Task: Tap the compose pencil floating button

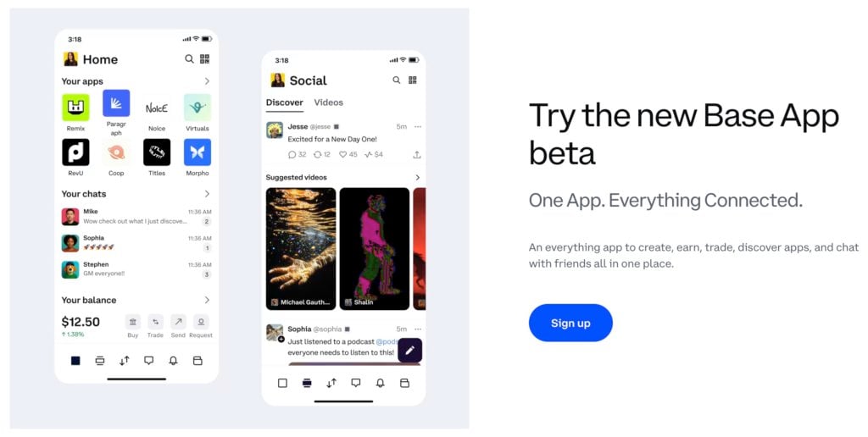Action: click(x=409, y=350)
